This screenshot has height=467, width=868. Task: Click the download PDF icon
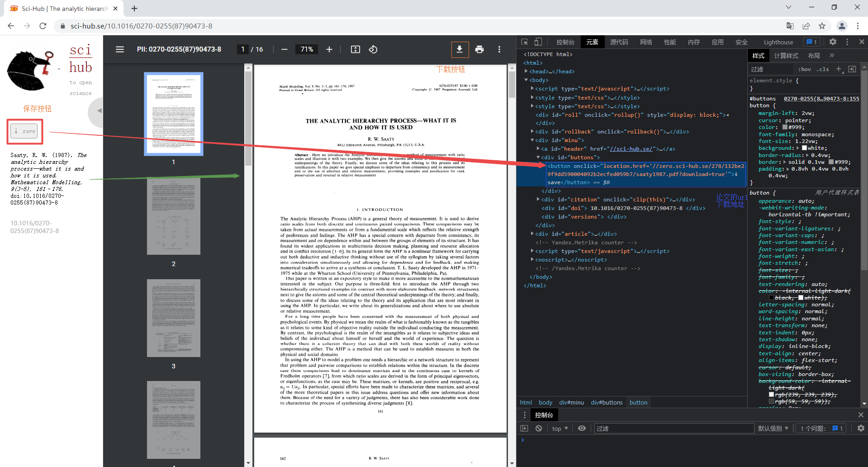click(x=460, y=49)
